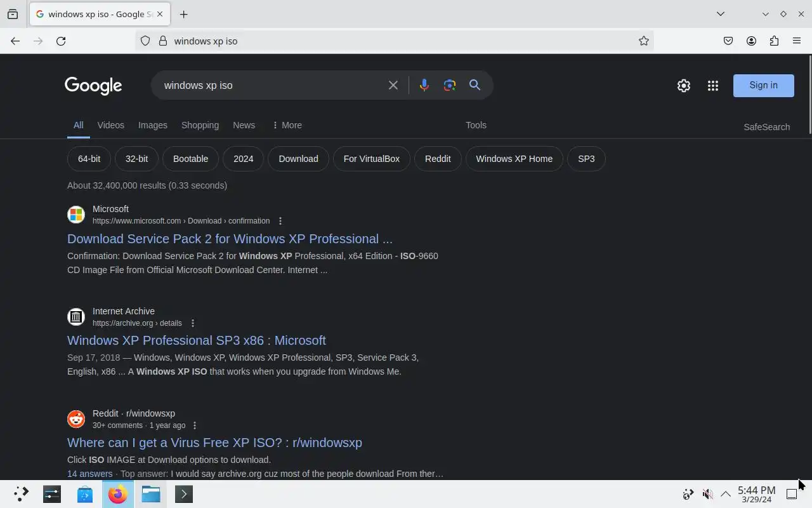Apply the Reddit filter chip
812x508 pixels.
tap(438, 159)
